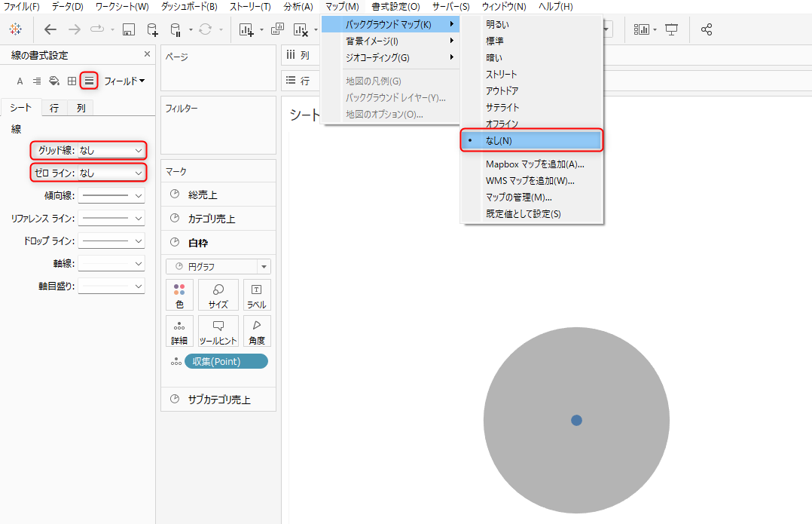Click the 色 button on Marks card
The image size is (812, 524).
[179, 295]
